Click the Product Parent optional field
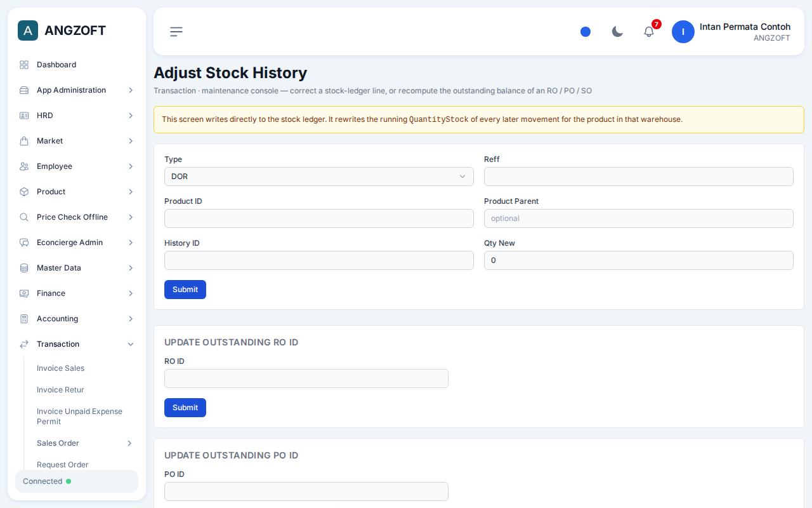The width and height of the screenshot is (812, 508). pyautogui.click(x=639, y=218)
